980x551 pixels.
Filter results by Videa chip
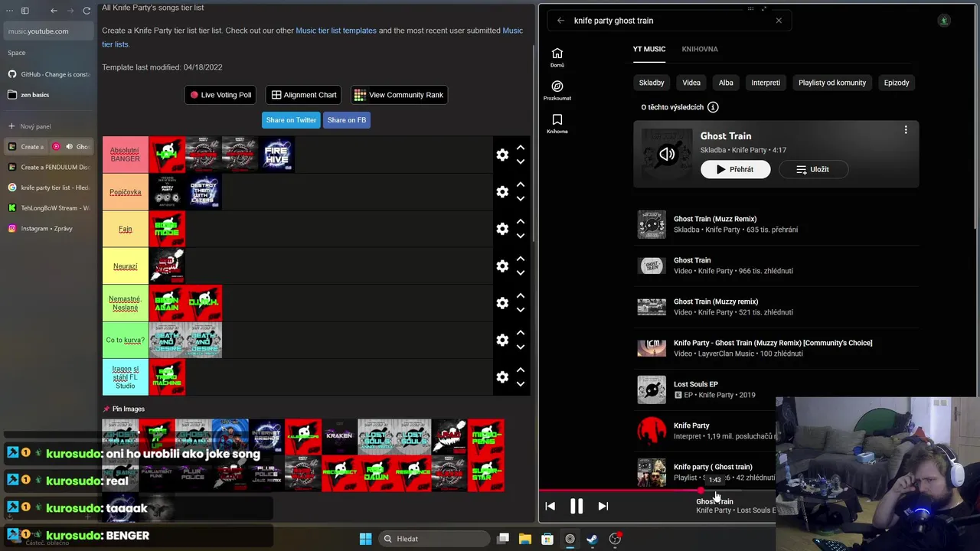pos(691,83)
